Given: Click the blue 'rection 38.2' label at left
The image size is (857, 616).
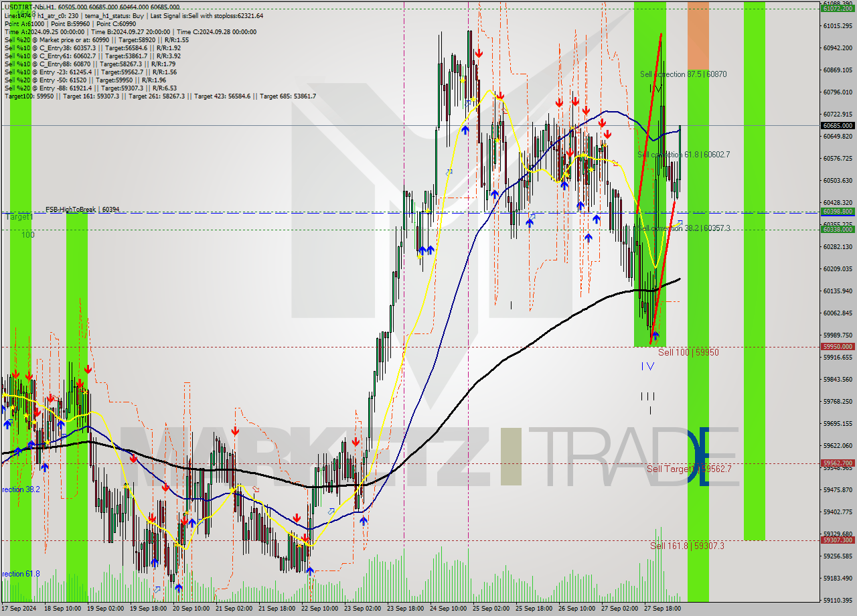Looking at the screenshot, I should point(21,489).
